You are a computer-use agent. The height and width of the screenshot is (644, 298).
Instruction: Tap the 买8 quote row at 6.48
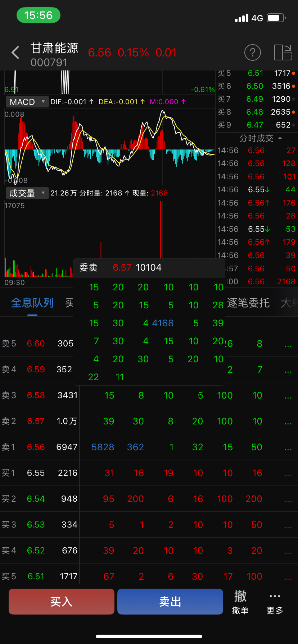coord(257,112)
